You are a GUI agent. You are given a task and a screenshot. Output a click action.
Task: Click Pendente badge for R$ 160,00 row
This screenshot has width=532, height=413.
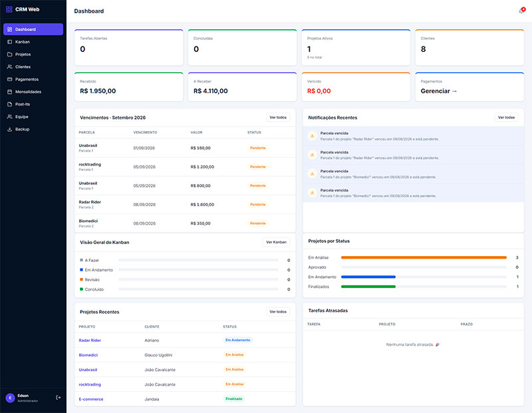pyautogui.click(x=258, y=148)
